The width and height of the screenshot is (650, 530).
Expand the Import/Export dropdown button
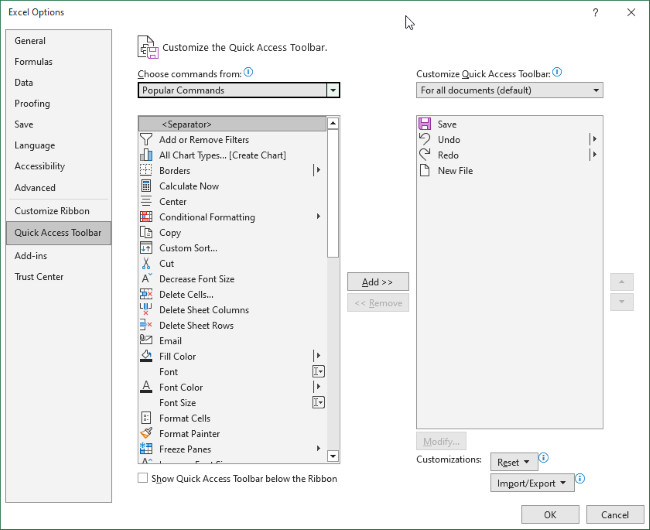coord(533,483)
